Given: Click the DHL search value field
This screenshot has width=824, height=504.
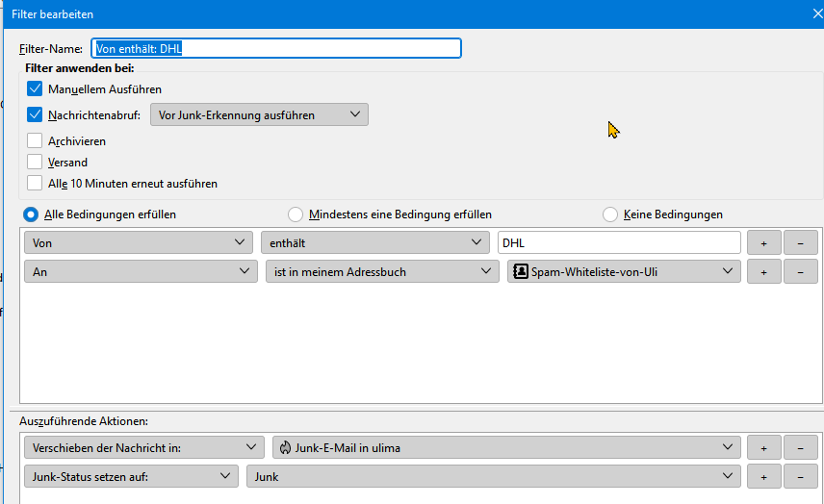Looking at the screenshot, I should click(618, 243).
